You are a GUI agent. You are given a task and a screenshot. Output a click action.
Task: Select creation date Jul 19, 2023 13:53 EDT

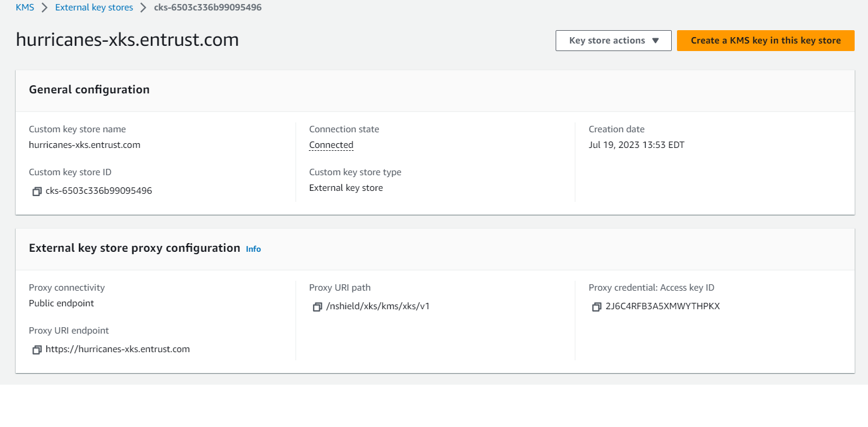click(636, 145)
